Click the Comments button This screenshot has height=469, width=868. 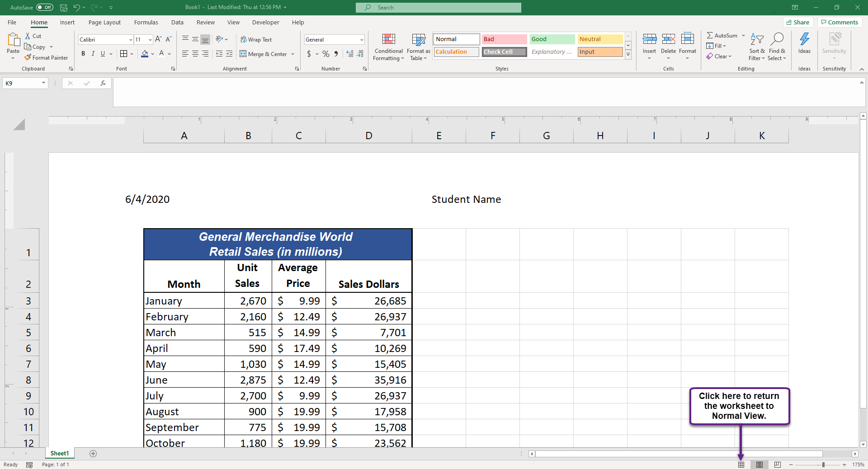[840, 22]
